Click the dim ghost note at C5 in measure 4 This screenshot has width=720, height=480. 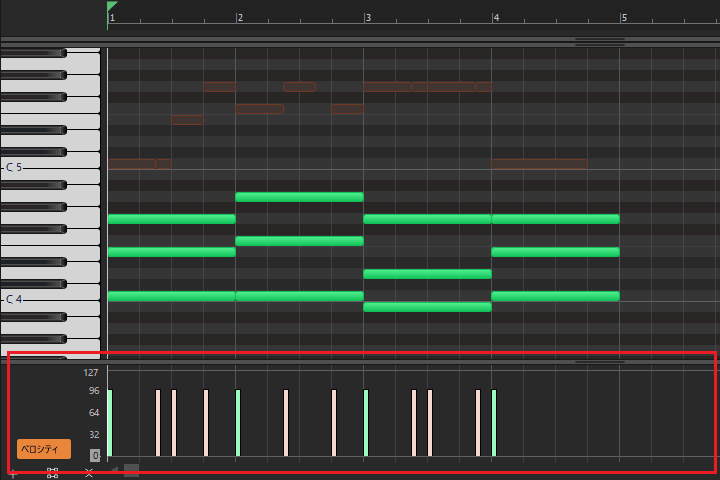pos(539,164)
